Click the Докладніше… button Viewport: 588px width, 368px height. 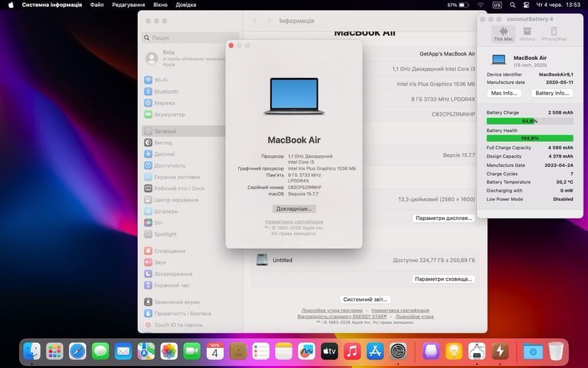pos(294,209)
